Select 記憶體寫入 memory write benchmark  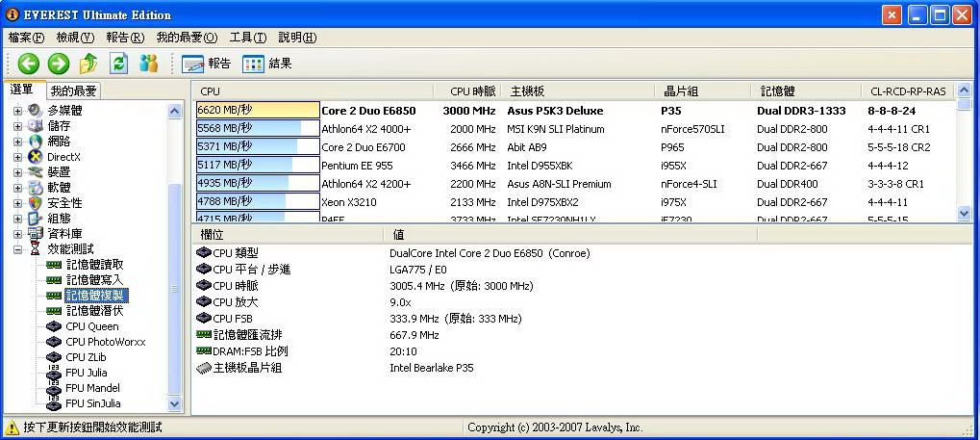tap(95, 280)
